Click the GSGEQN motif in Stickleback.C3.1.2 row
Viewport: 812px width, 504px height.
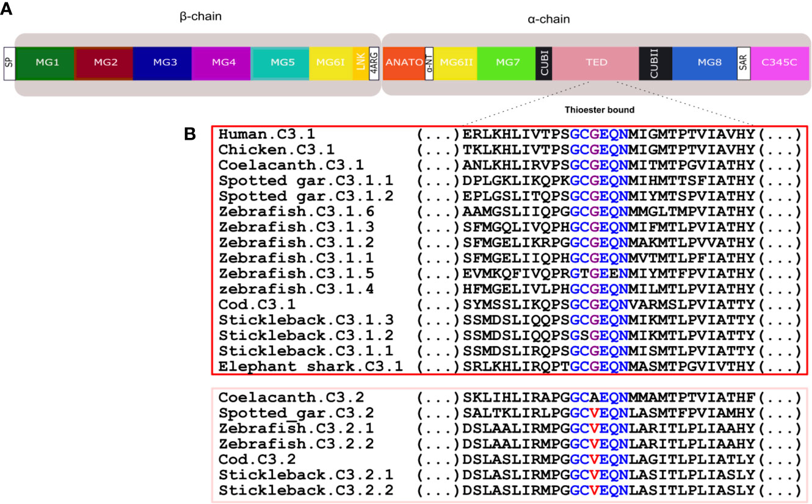point(599,336)
